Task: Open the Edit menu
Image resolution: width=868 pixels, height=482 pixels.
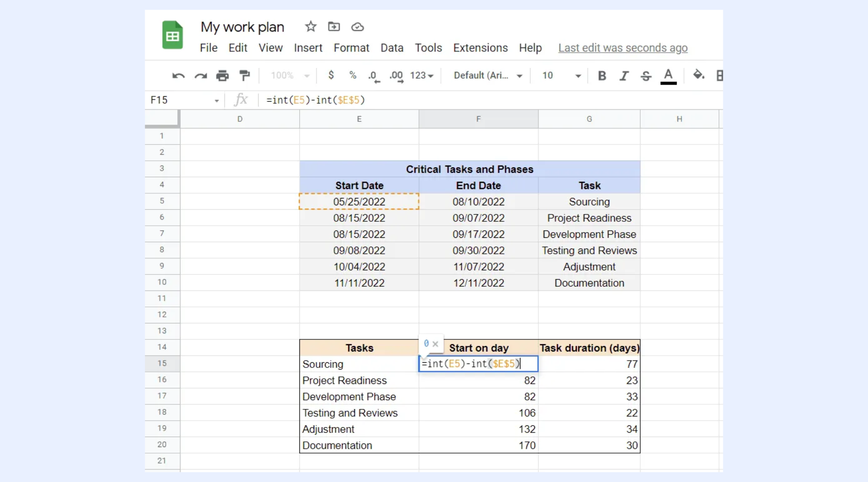Action: 238,48
